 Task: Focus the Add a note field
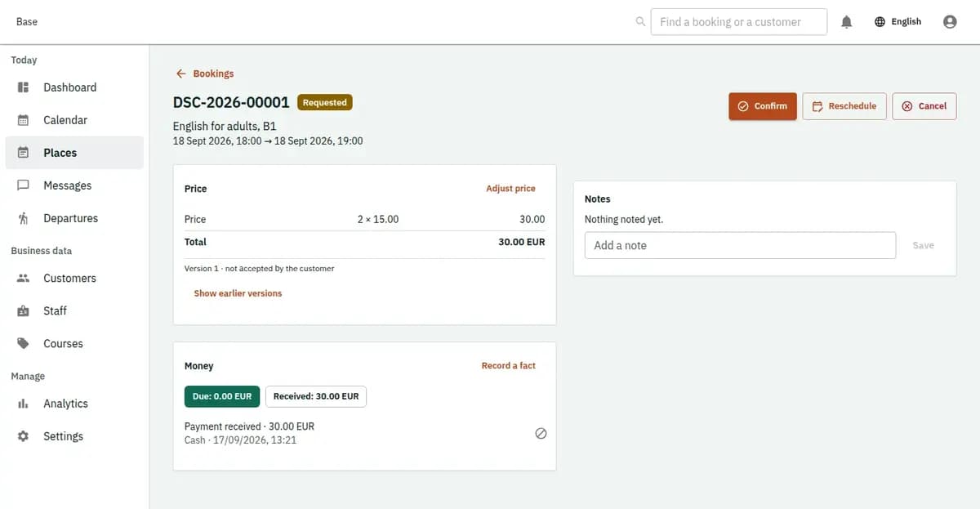click(740, 245)
